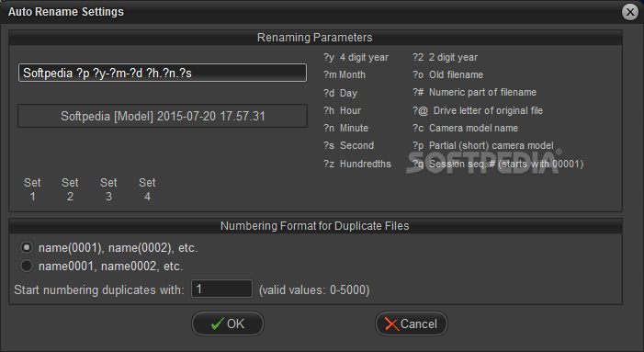Click the Session seq. # code entry
644x352 pixels.
click(x=498, y=164)
